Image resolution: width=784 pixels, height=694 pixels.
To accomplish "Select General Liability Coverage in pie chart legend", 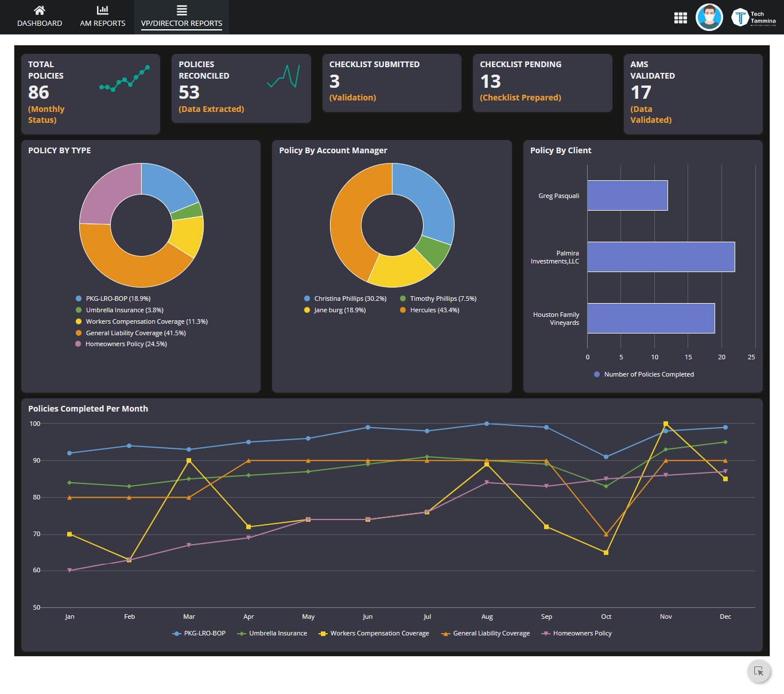I will pyautogui.click(x=135, y=332).
